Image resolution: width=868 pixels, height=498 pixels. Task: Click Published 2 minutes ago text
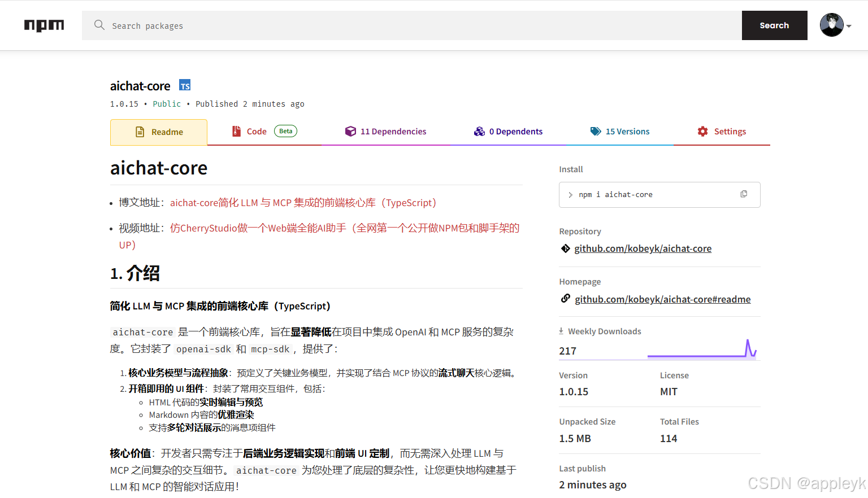250,104
